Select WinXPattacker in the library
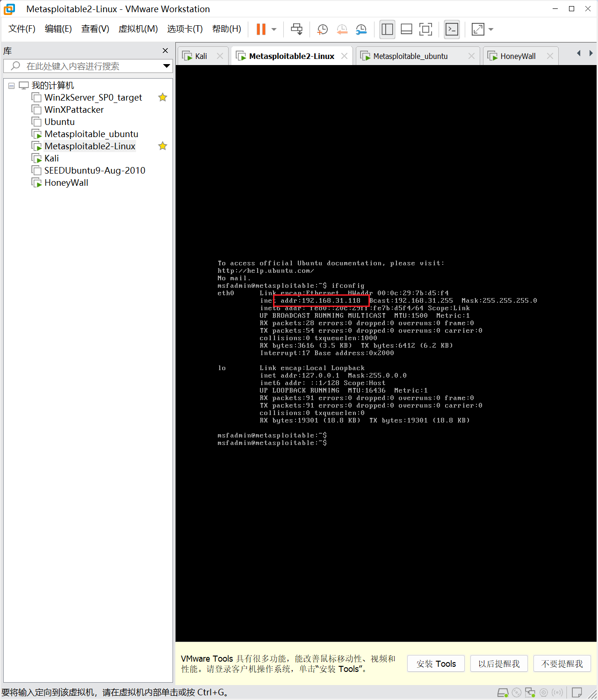The width and height of the screenshot is (598, 700). click(x=74, y=109)
